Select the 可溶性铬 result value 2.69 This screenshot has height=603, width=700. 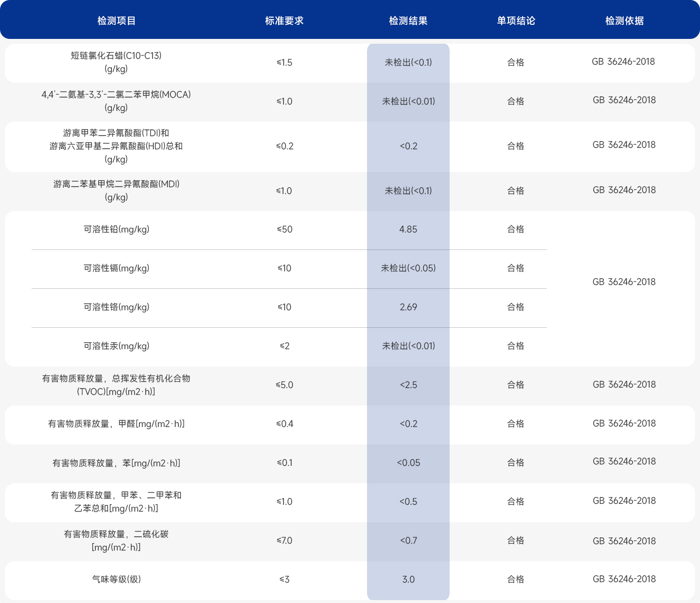click(x=408, y=307)
